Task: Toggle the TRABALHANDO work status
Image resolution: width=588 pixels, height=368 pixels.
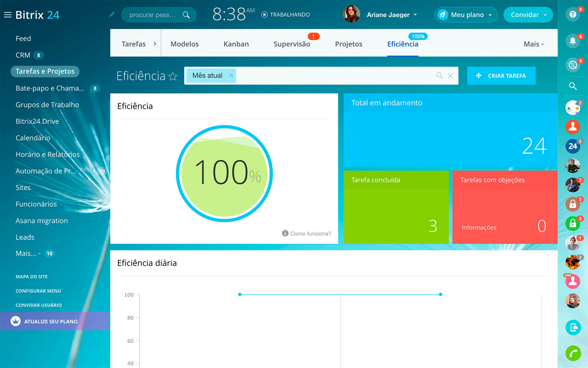Action: pos(286,15)
